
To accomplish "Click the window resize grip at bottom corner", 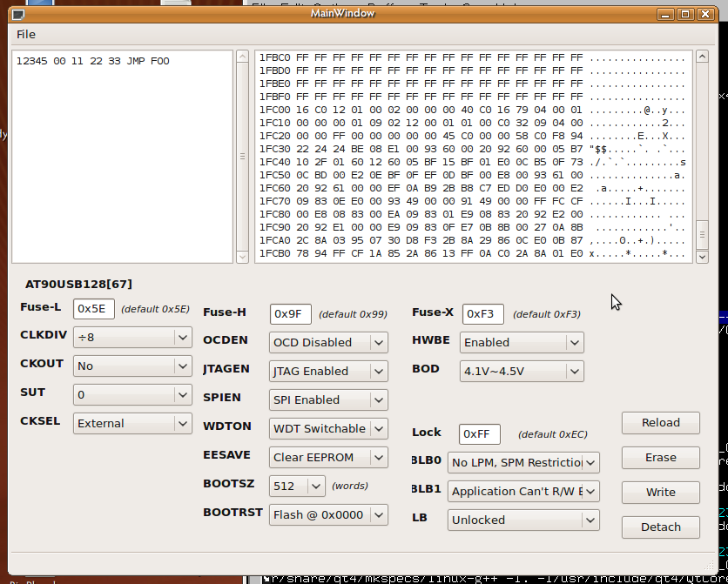I will coord(710,565).
